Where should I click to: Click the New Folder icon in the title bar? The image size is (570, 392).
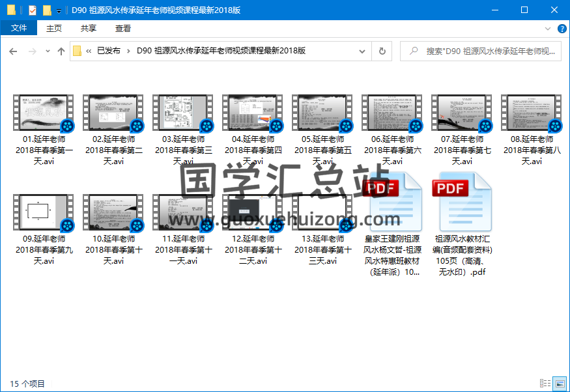(47, 10)
